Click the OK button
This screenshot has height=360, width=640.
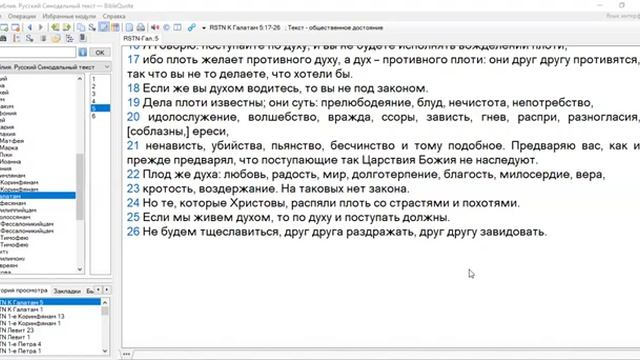tap(100, 52)
